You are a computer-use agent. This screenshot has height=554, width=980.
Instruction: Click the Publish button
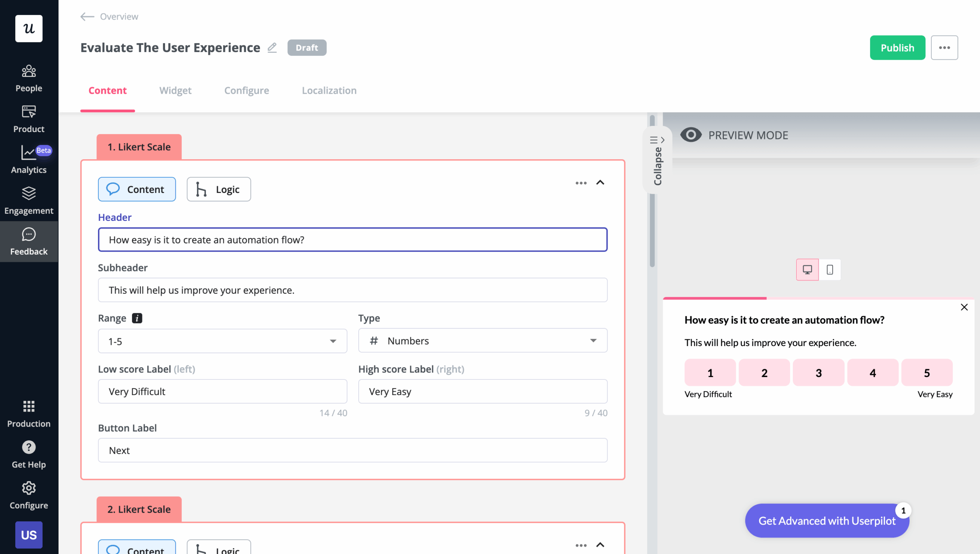coord(897,47)
